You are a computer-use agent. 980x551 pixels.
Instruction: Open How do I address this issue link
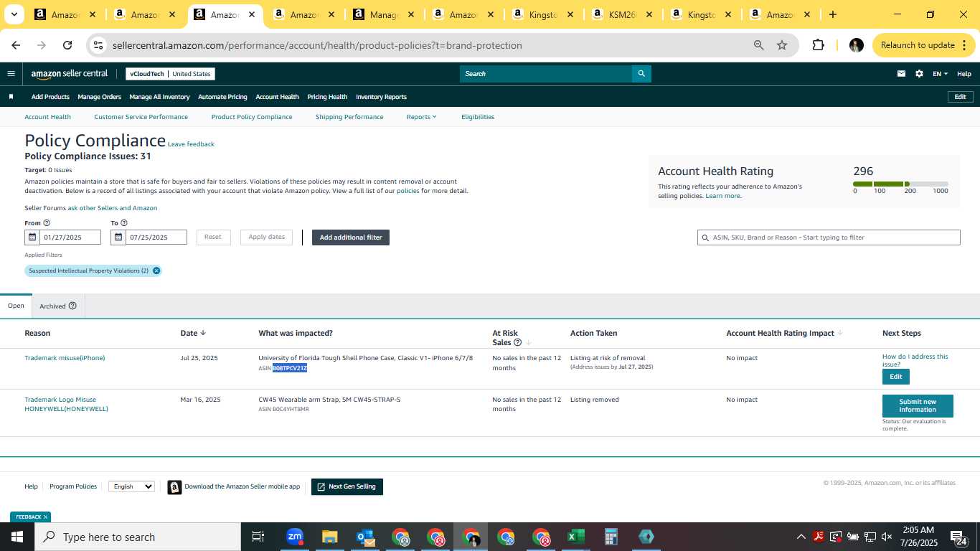click(915, 360)
